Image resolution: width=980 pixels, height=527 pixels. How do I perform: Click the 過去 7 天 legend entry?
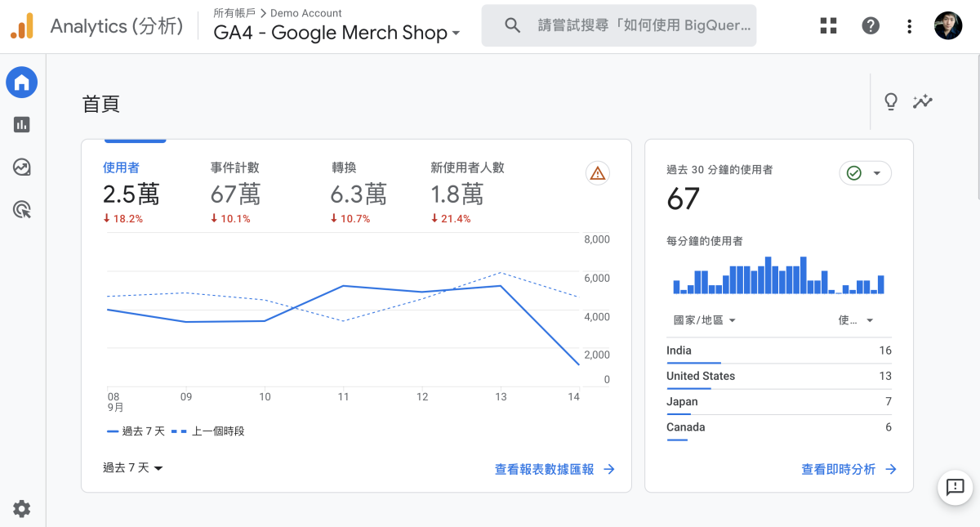(x=136, y=431)
